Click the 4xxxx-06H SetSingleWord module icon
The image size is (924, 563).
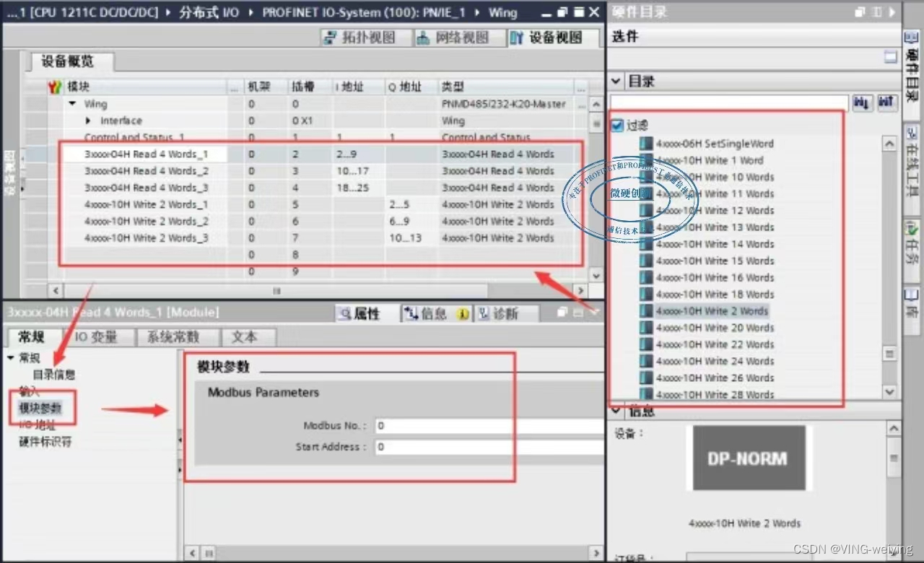646,144
